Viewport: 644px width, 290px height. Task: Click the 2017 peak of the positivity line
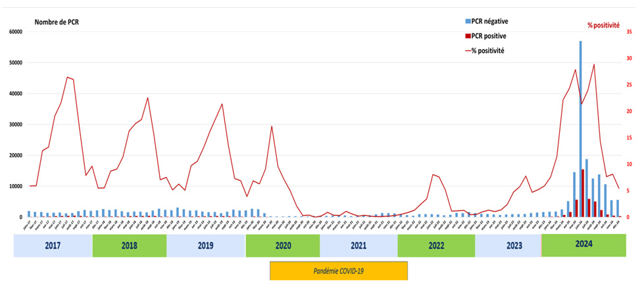coord(67,77)
